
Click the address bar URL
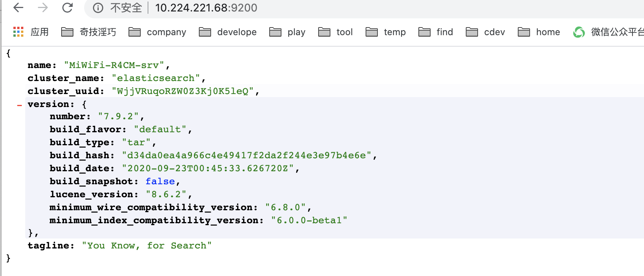pos(206,8)
